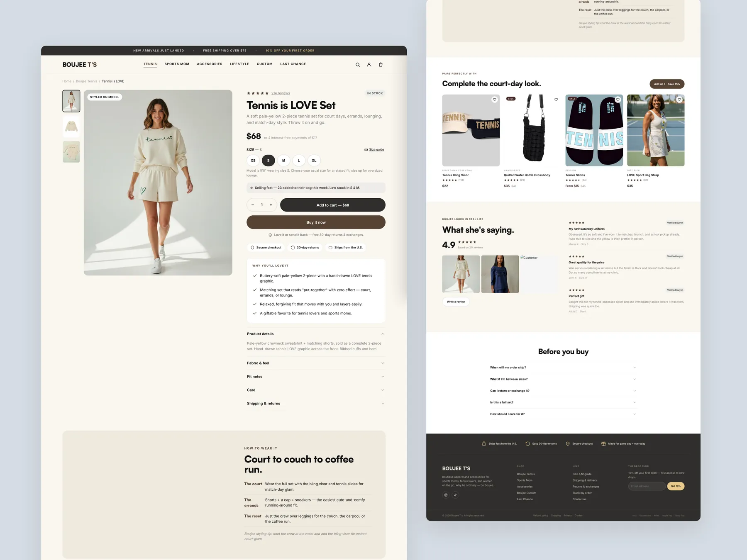Expand the Shipping & returns section
747x560 pixels.
tap(316, 404)
